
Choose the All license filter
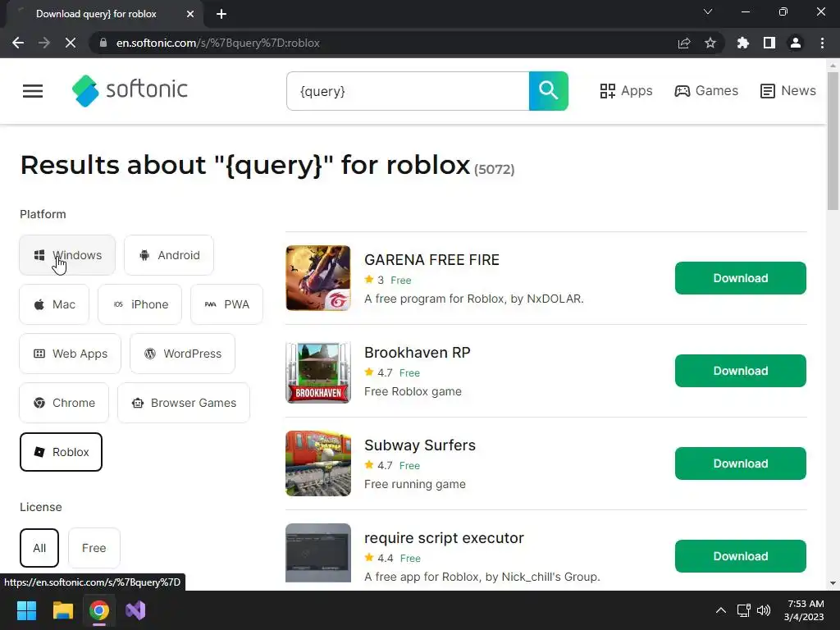coord(39,548)
